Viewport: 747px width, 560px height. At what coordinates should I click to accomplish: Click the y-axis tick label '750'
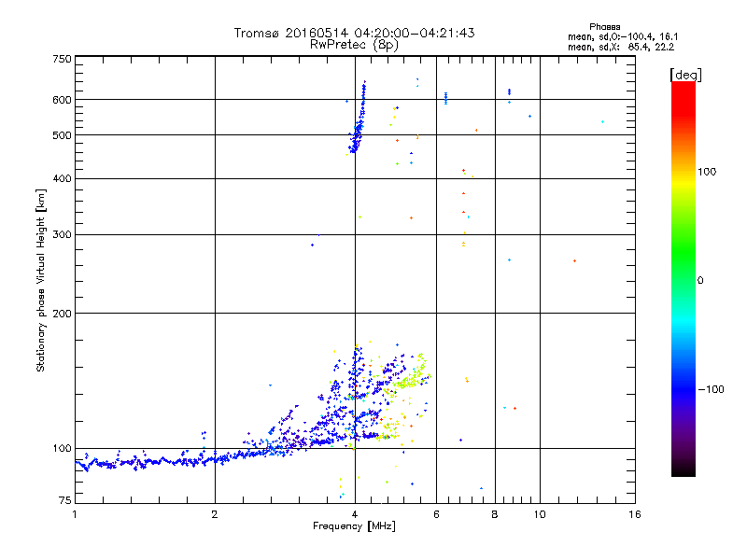pyautogui.click(x=62, y=59)
